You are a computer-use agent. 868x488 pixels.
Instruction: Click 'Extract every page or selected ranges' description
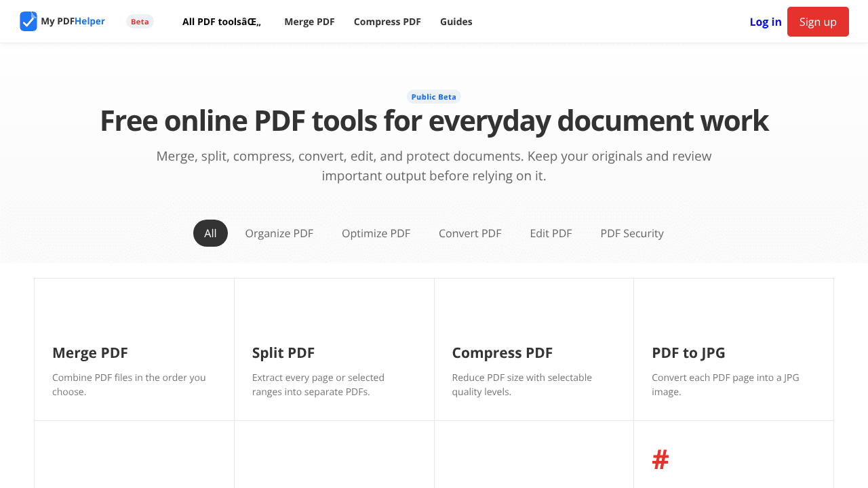click(x=318, y=384)
